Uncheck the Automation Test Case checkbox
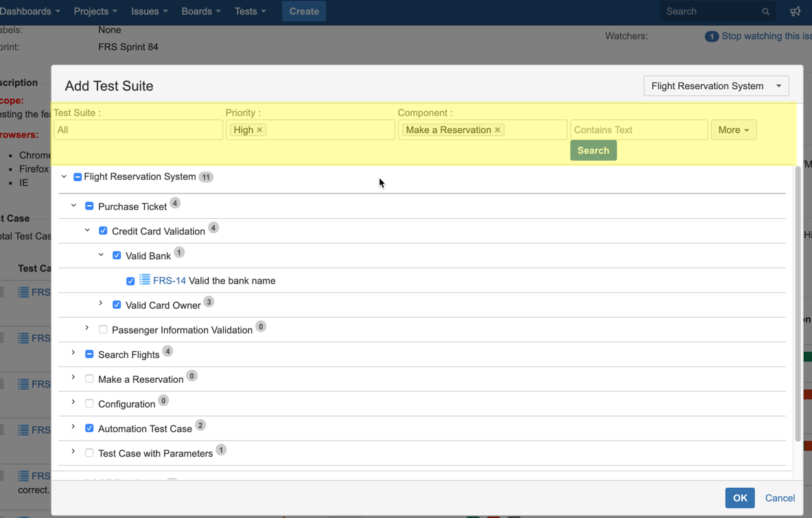 [89, 428]
